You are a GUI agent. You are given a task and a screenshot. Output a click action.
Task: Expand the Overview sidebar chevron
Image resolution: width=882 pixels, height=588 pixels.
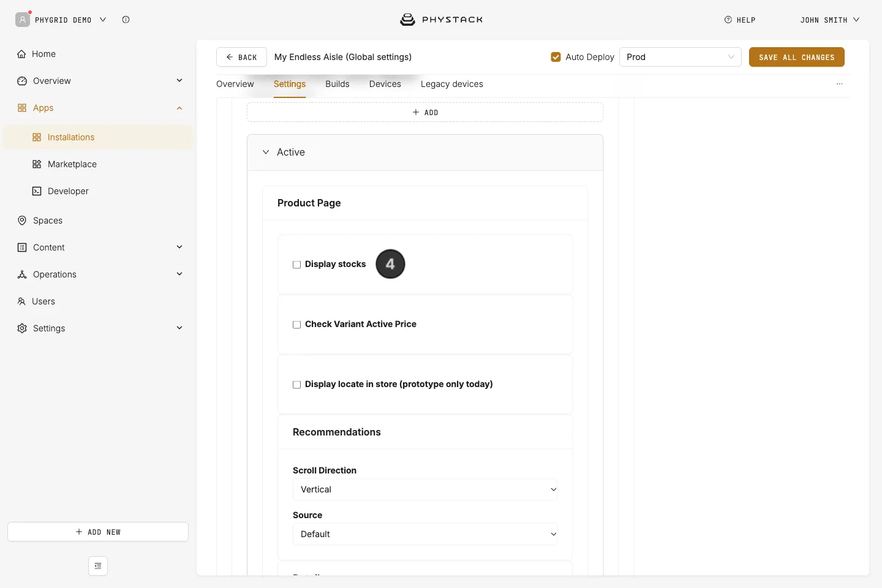(x=179, y=80)
